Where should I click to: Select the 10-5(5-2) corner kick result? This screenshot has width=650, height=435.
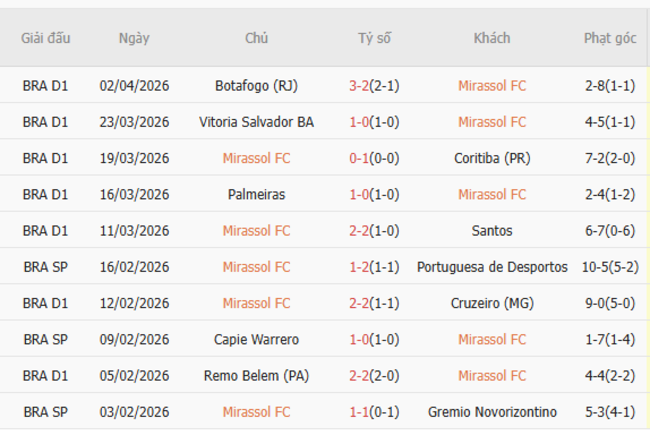point(610,267)
